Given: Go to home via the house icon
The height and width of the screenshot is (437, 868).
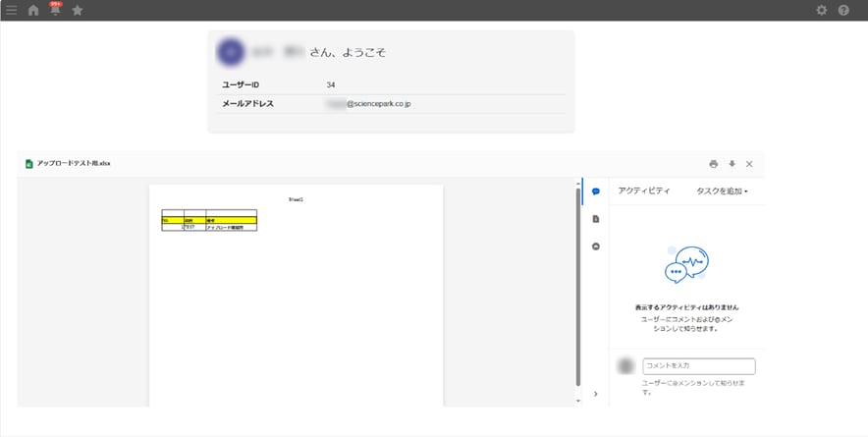Looking at the screenshot, I should point(33,10).
